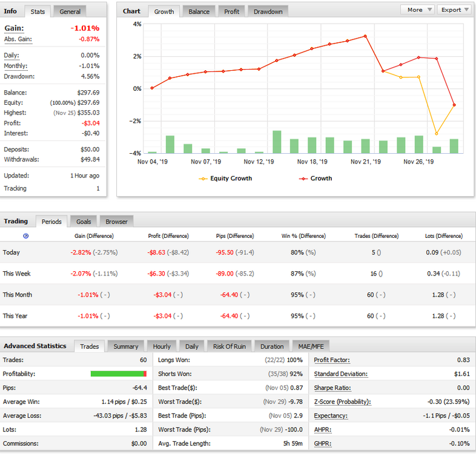
Task: Click the Average Loss value
Action: [121, 416]
